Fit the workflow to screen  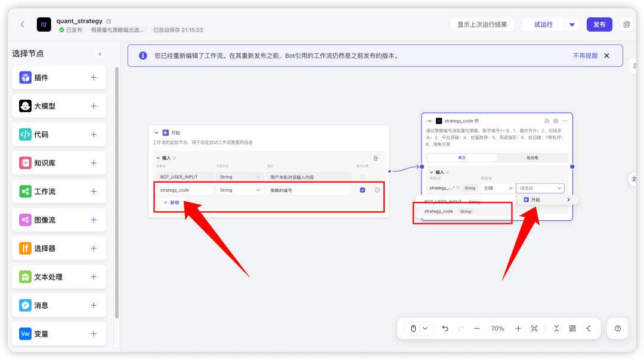[x=534, y=328]
